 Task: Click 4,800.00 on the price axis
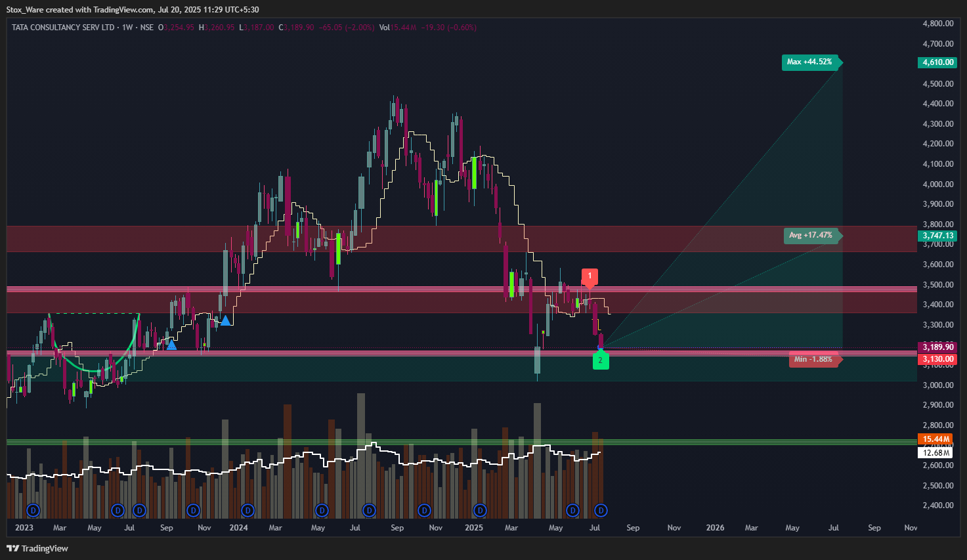938,24
